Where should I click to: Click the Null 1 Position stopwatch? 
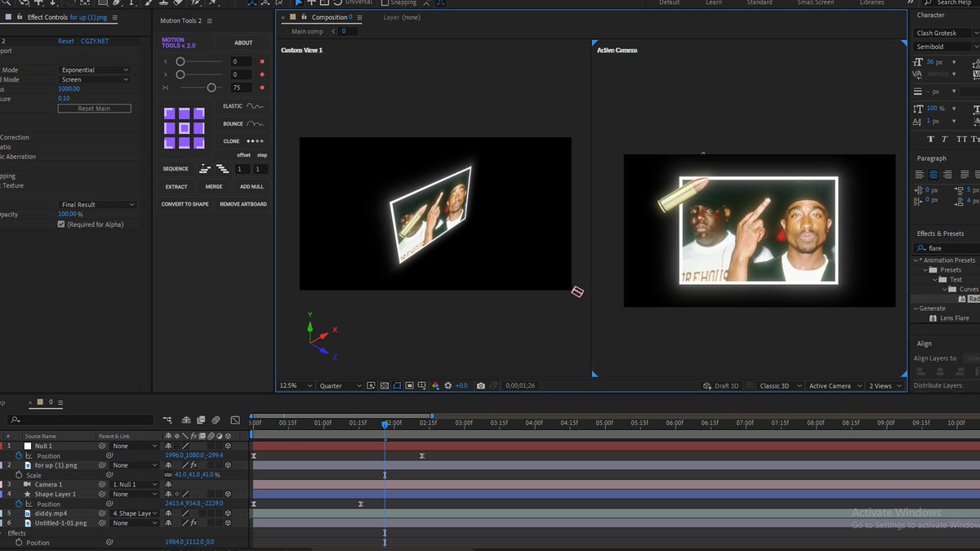tap(19, 455)
